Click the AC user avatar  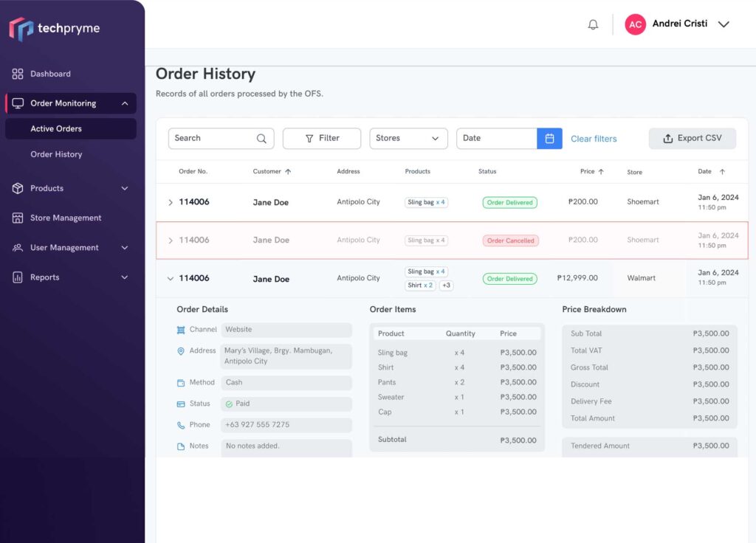635,24
